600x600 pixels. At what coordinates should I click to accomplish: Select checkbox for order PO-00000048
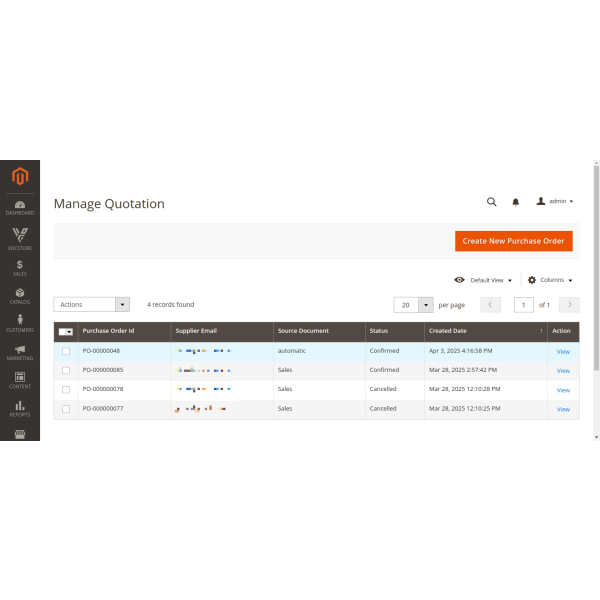coord(66,351)
